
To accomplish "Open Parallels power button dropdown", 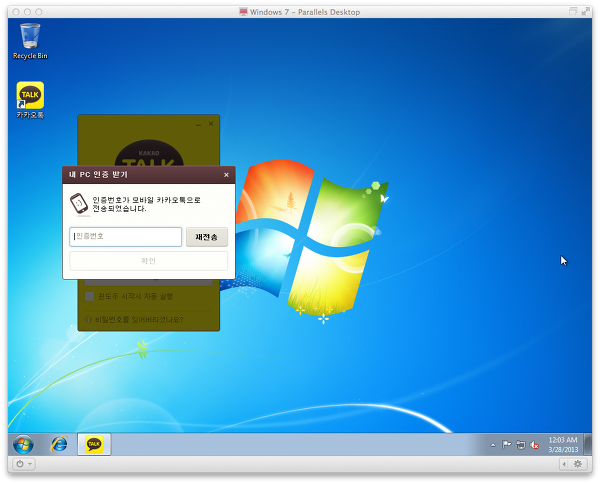I will tap(24, 464).
